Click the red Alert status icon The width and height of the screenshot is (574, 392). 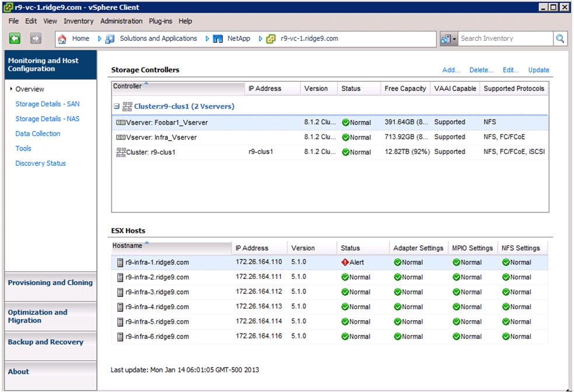[x=345, y=262]
